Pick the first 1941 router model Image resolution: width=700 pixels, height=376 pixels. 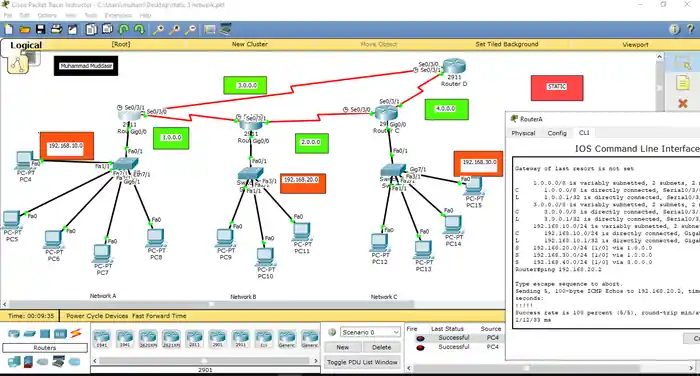102,339
